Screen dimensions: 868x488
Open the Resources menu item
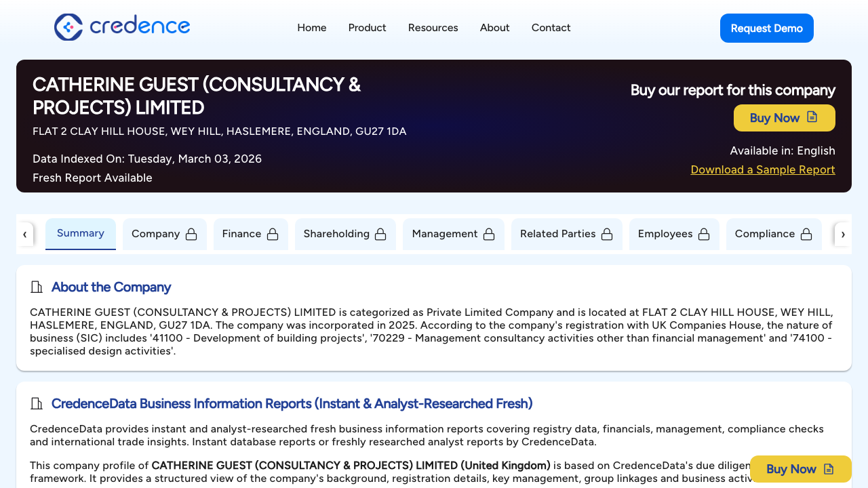pos(433,28)
